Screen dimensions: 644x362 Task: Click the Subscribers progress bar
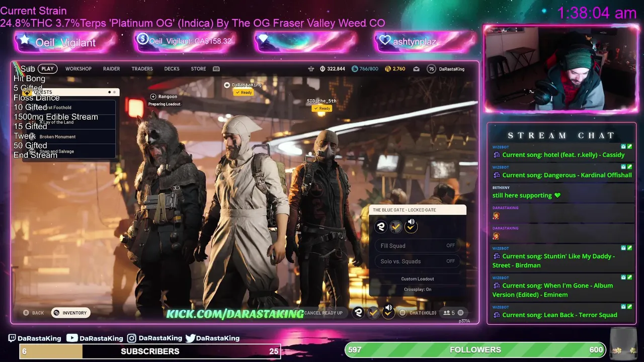(x=150, y=351)
